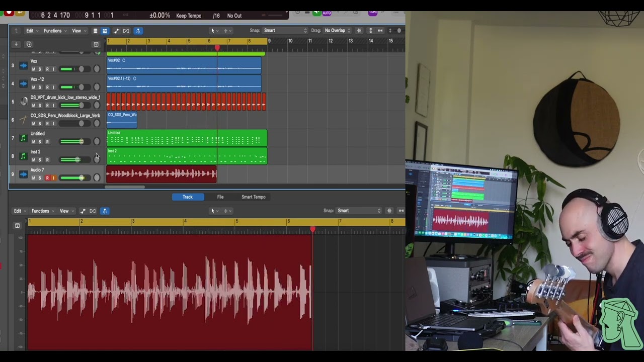
Task: Record-enable the drum kick track
Action: coord(47,106)
